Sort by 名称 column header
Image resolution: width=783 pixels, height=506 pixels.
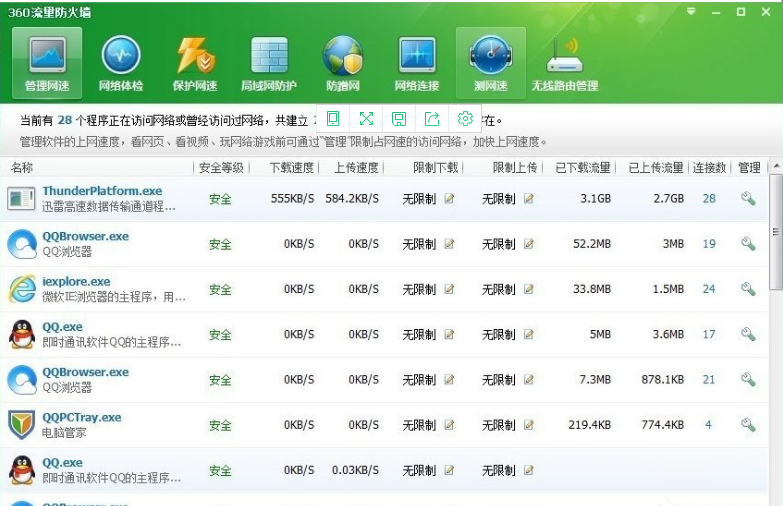pyautogui.click(x=22, y=168)
